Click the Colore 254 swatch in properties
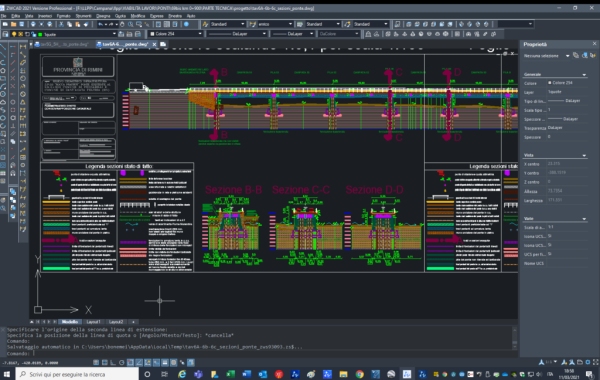This screenshot has height=380, width=600. 550,83
